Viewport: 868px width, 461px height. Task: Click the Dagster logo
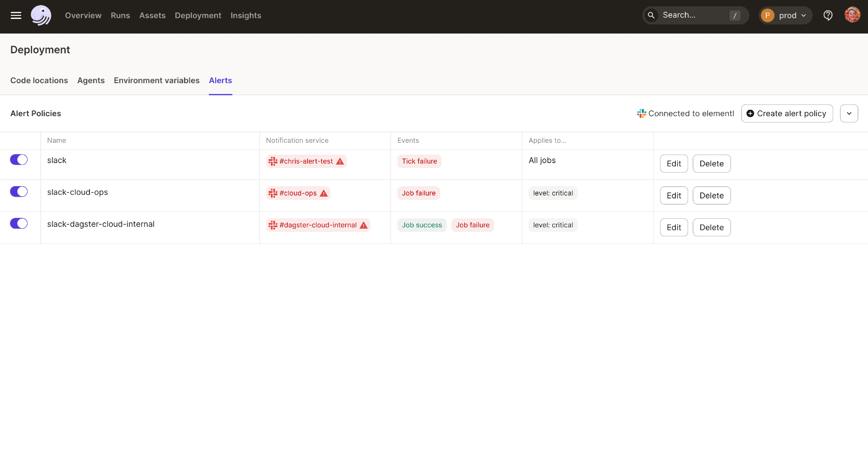[41, 15]
